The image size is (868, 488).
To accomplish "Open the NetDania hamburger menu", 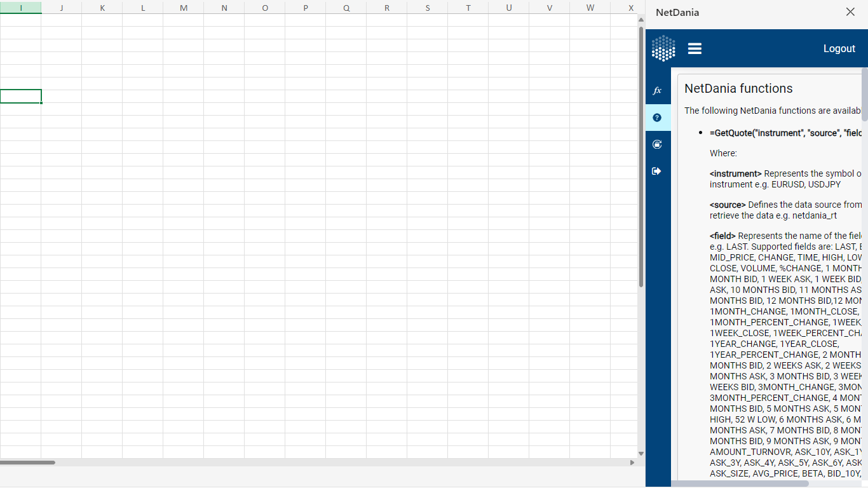I will (695, 49).
